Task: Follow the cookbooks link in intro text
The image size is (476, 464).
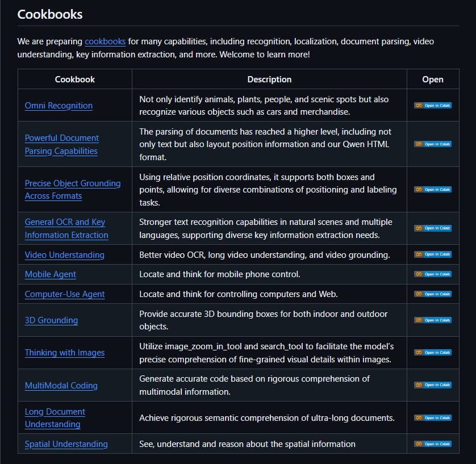Action: tap(105, 41)
